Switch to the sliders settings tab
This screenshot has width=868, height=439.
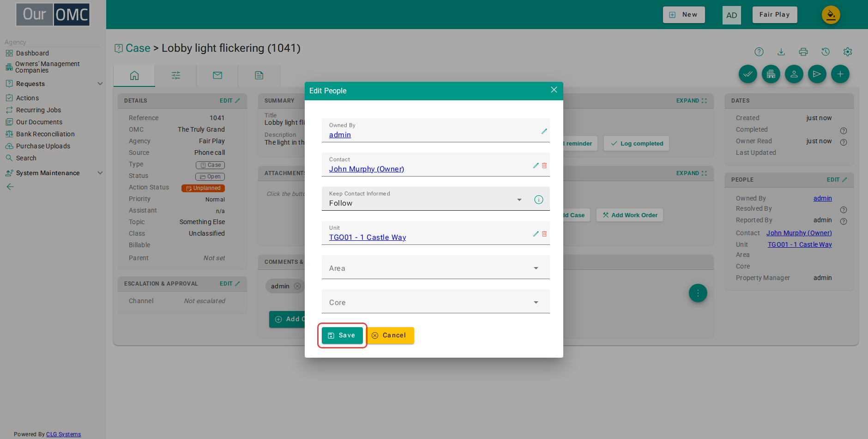[176, 75]
